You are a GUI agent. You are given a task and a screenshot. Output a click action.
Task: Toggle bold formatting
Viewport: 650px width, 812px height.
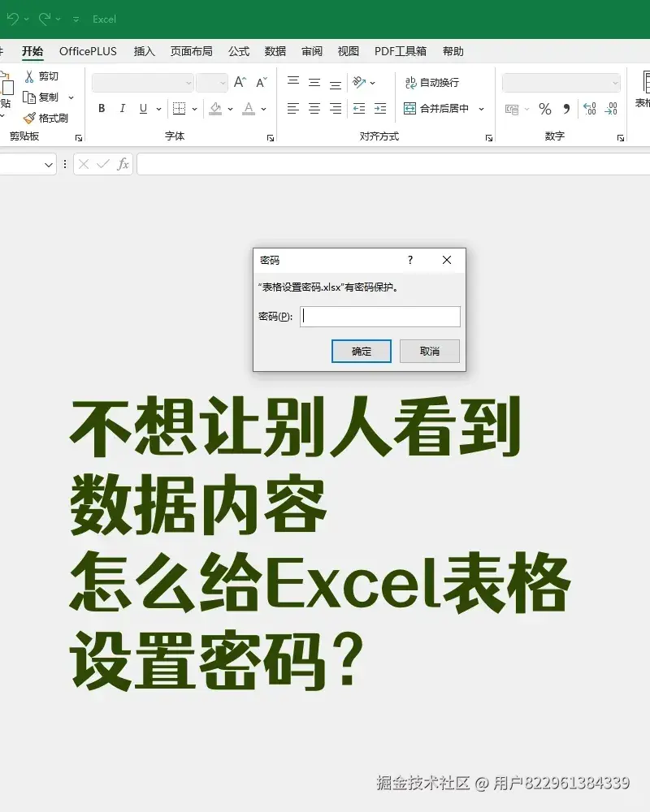pyautogui.click(x=102, y=108)
